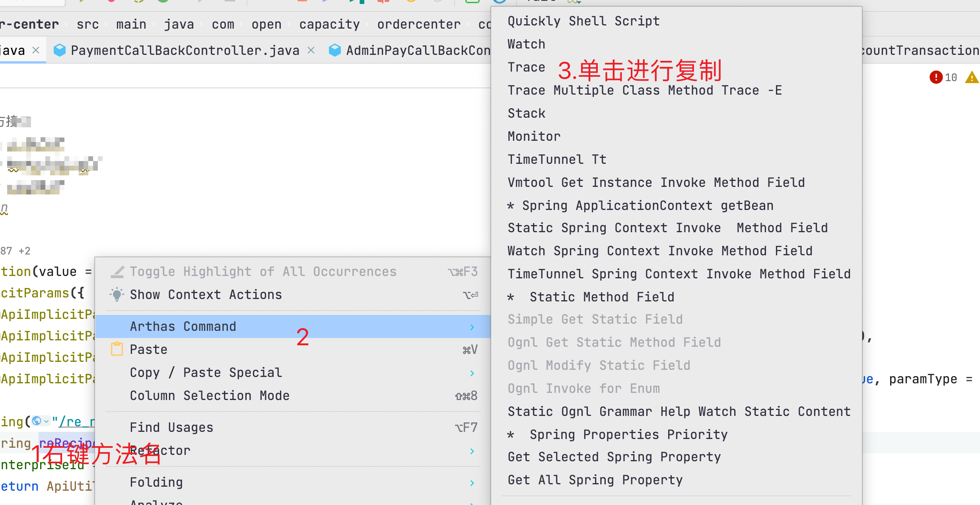The image size is (980, 505).
Task: Expand the Folding submenu arrow
Action: pyautogui.click(x=472, y=483)
